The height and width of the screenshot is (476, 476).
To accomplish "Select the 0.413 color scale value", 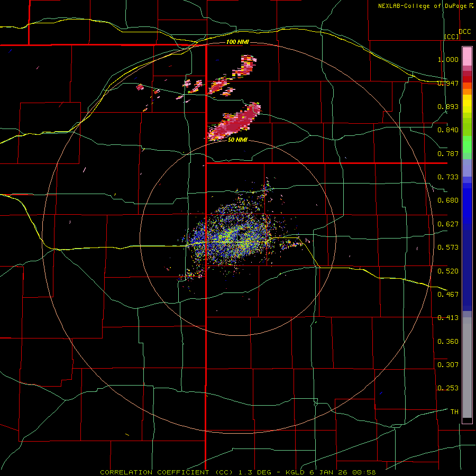I will (448, 318).
